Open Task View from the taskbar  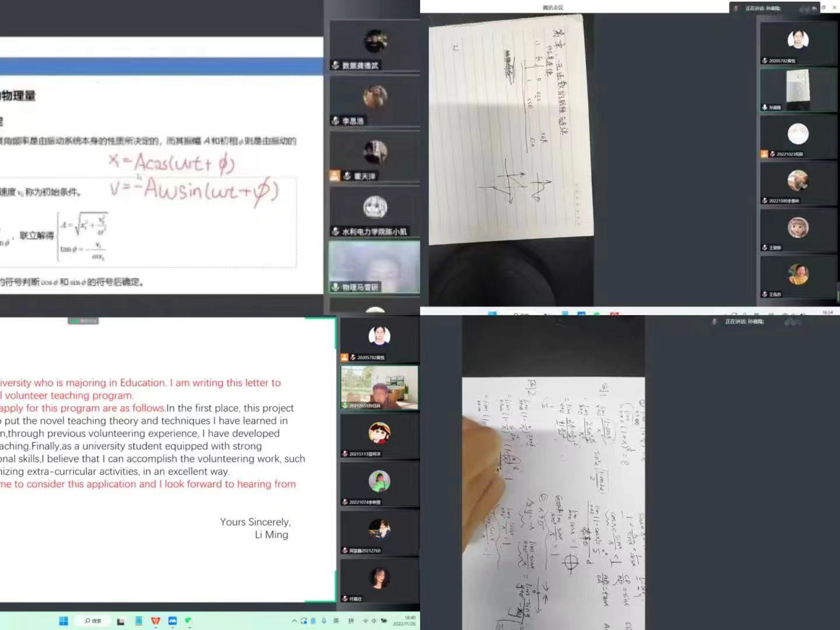tap(121, 621)
